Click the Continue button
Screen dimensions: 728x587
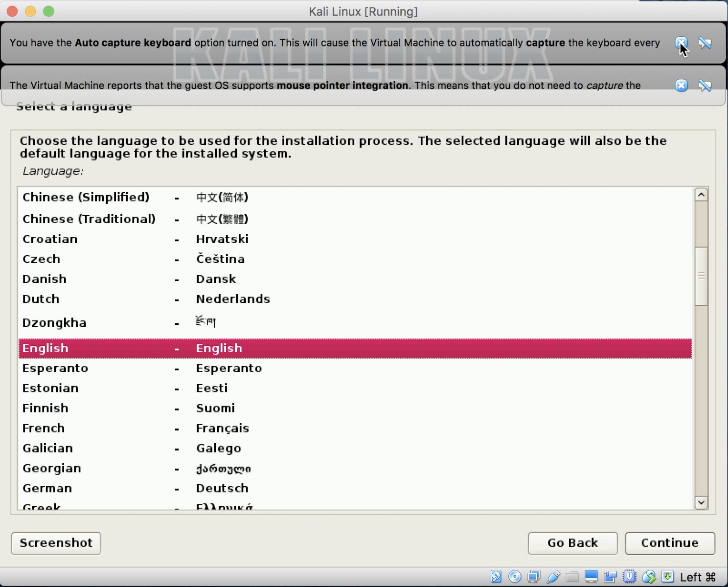tap(670, 543)
